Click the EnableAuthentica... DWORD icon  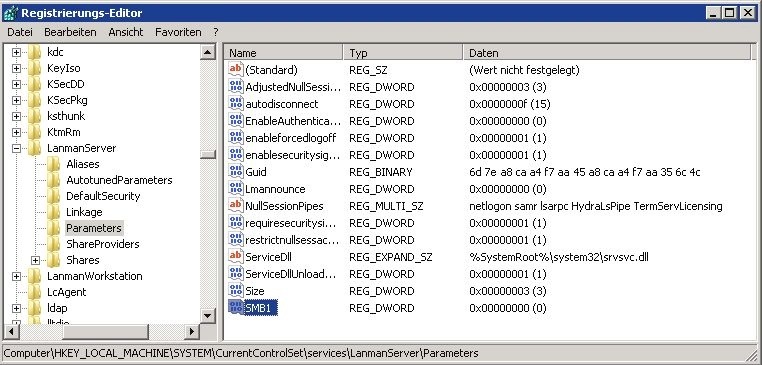(236, 121)
